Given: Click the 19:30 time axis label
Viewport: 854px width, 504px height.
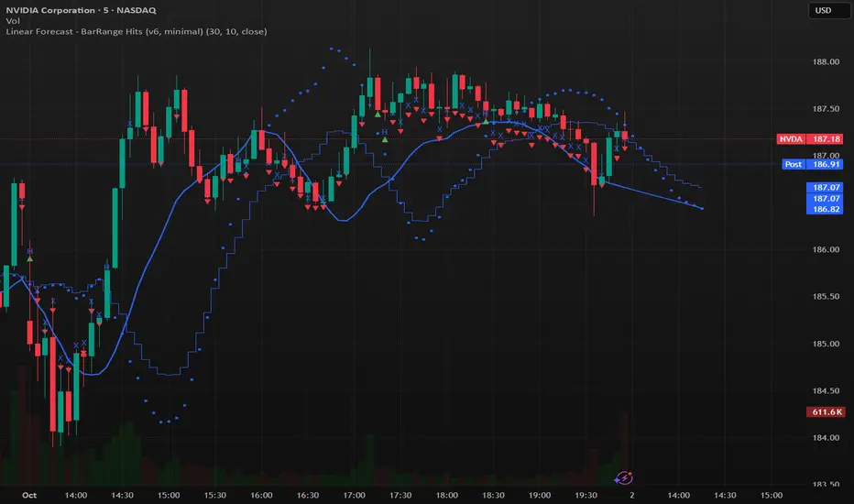Looking at the screenshot, I should tap(586, 495).
